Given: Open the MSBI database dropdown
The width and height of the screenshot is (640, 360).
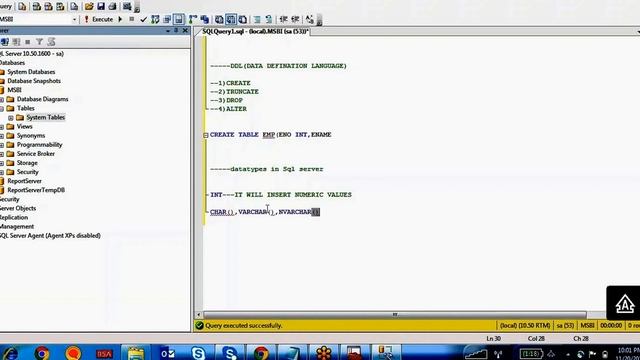Looking at the screenshot, I should (x=74, y=19).
